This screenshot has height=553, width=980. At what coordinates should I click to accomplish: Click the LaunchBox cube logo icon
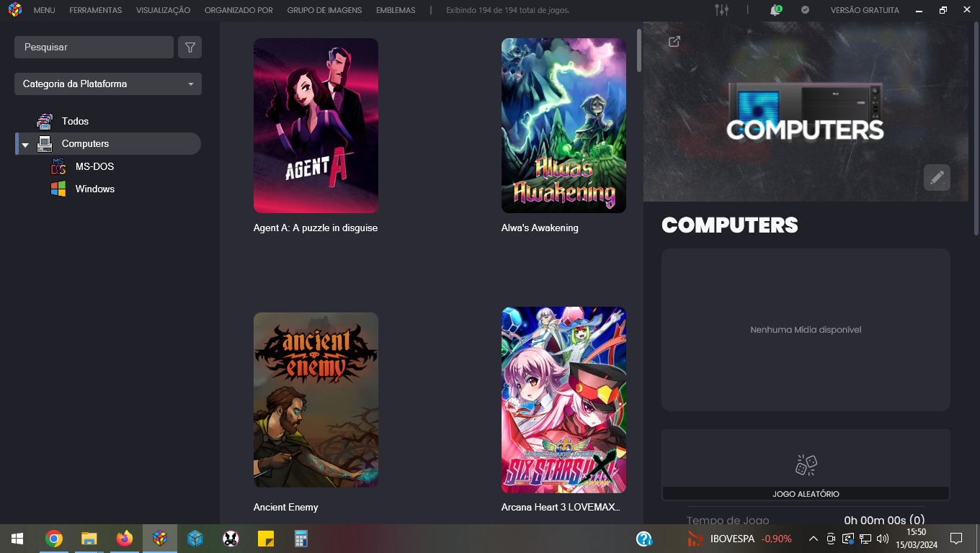[x=14, y=10]
